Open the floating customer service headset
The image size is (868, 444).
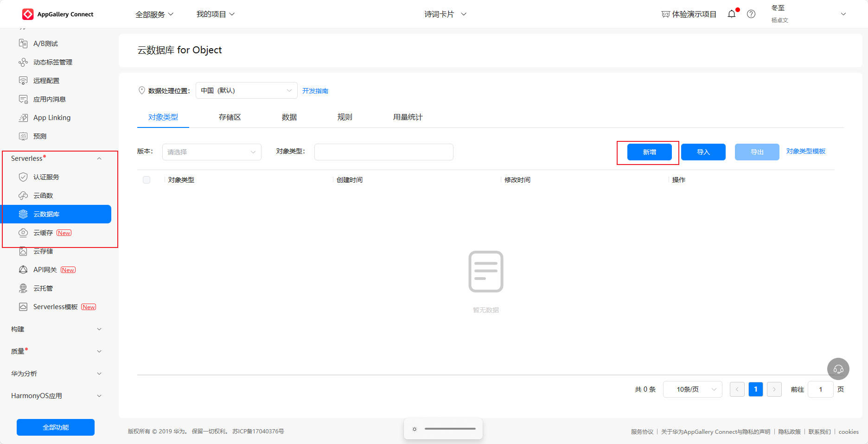coord(838,369)
